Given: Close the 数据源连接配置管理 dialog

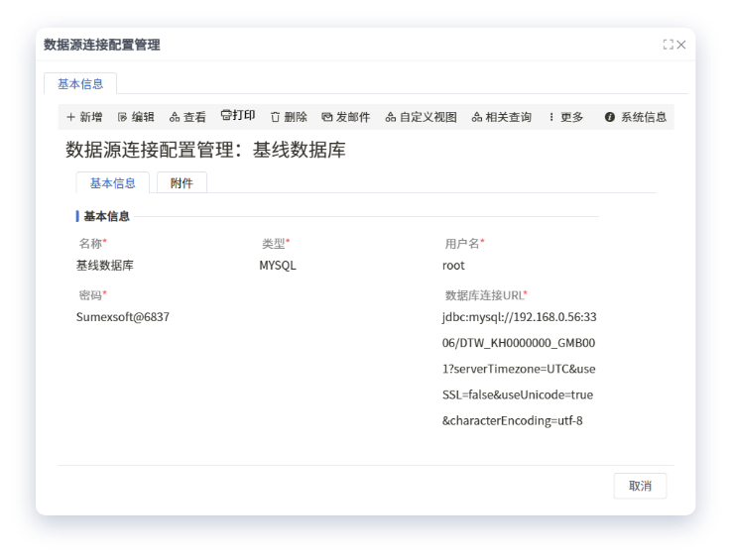Looking at the screenshot, I should 681,45.
